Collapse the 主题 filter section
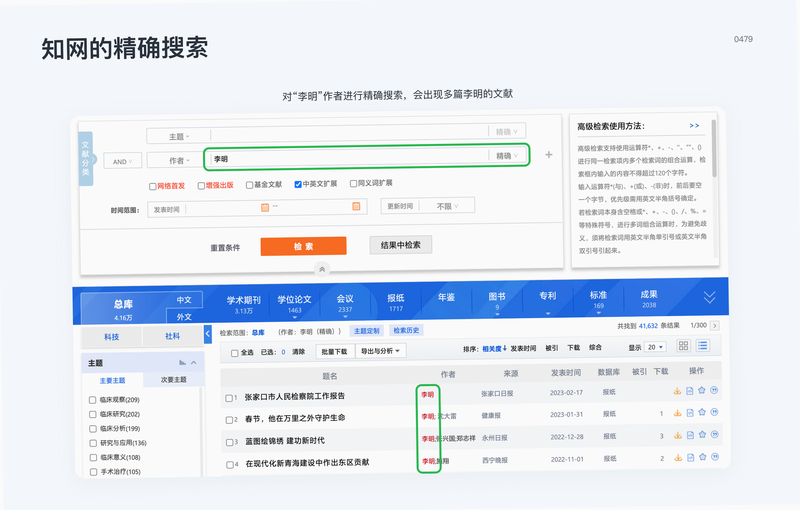The height and width of the screenshot is (510, 800). tap(194, 363)
